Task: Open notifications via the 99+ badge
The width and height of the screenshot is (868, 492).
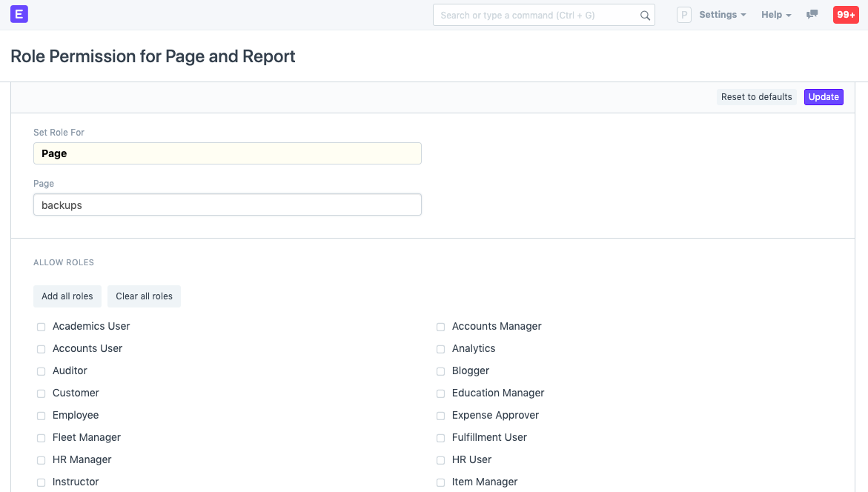Action: click(845, 14)
